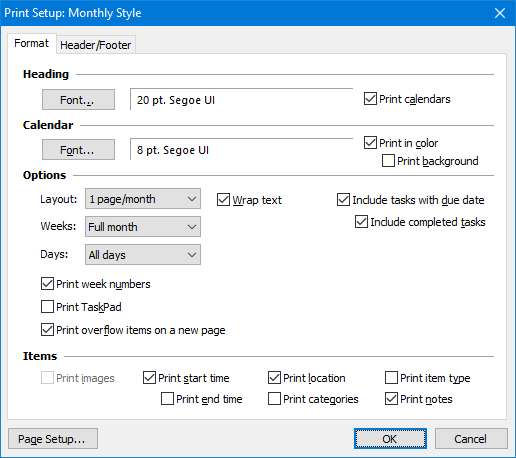
Task: Close the Print Setup dialog
Action: [500, 13]
